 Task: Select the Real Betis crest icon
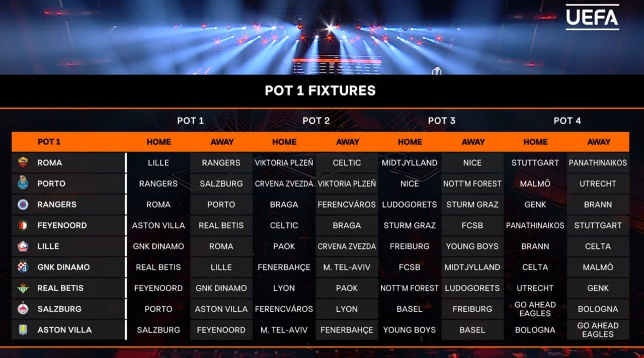click(x=23, y=288)
